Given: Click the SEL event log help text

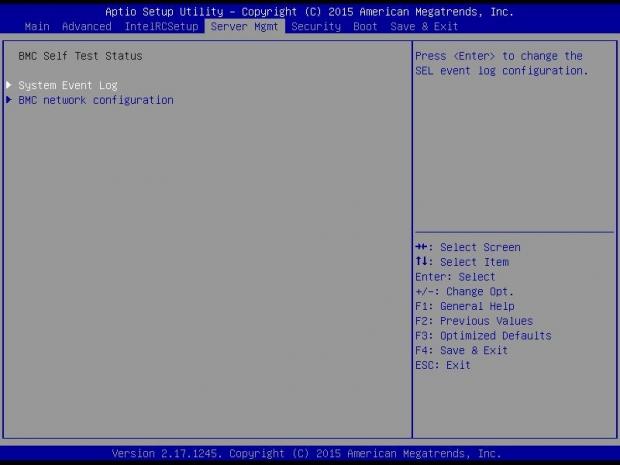Looking at the screenshot, I should pos(502,63).
